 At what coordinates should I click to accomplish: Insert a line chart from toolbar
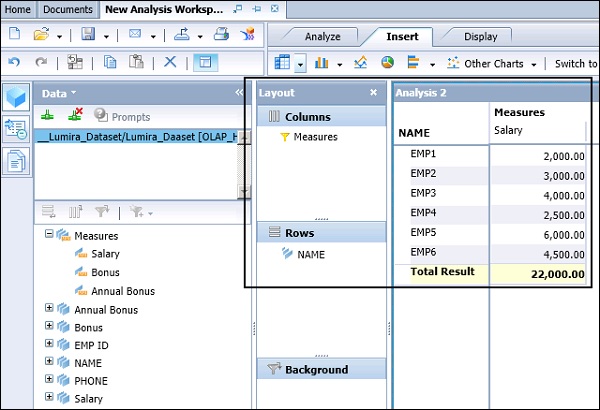coord(360,63)
